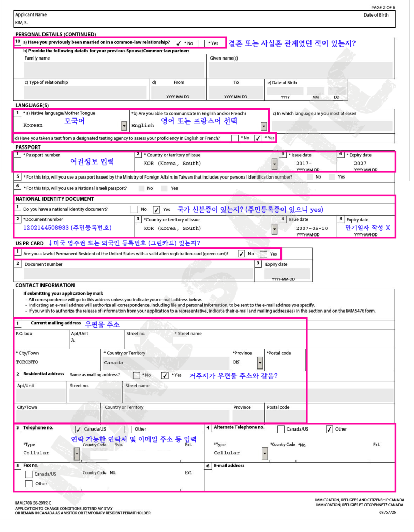The image size is (414, 532).
Task: Open the Native language dropdown showing Korean
Action: click(124, 126)
